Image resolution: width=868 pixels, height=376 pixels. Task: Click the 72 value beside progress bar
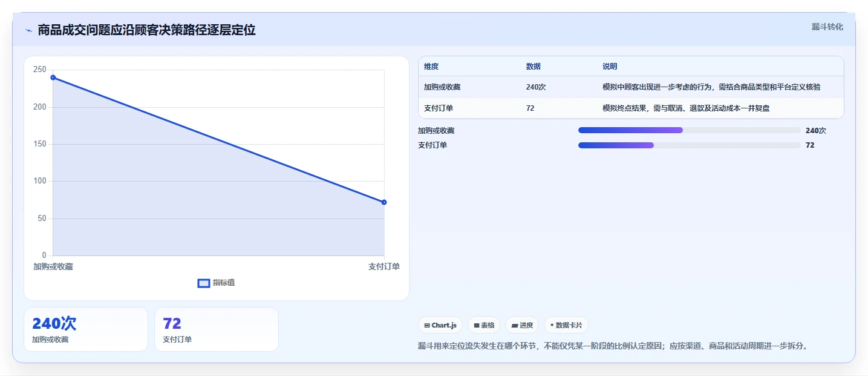[810, 145]
